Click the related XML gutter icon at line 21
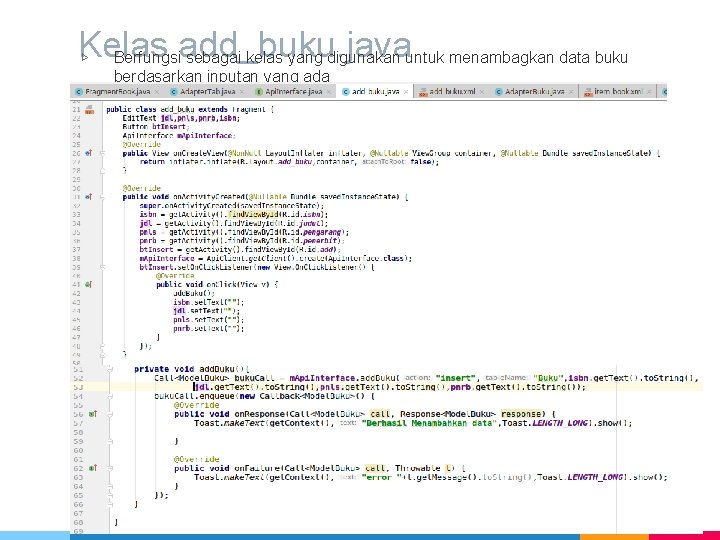Image resolution: width=720 pixels, height=540 pixels. click(90, 109)
